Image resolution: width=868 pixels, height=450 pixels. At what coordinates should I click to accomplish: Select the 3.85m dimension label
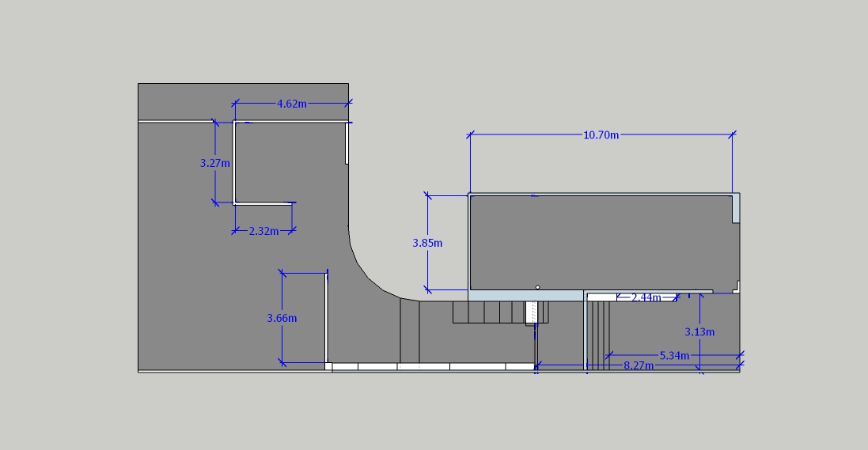click(427, 243)
